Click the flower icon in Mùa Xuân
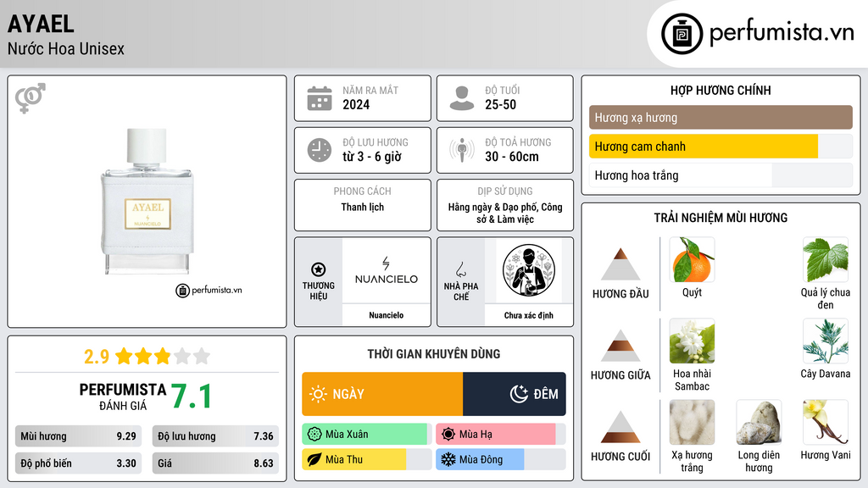 (314, 435)
